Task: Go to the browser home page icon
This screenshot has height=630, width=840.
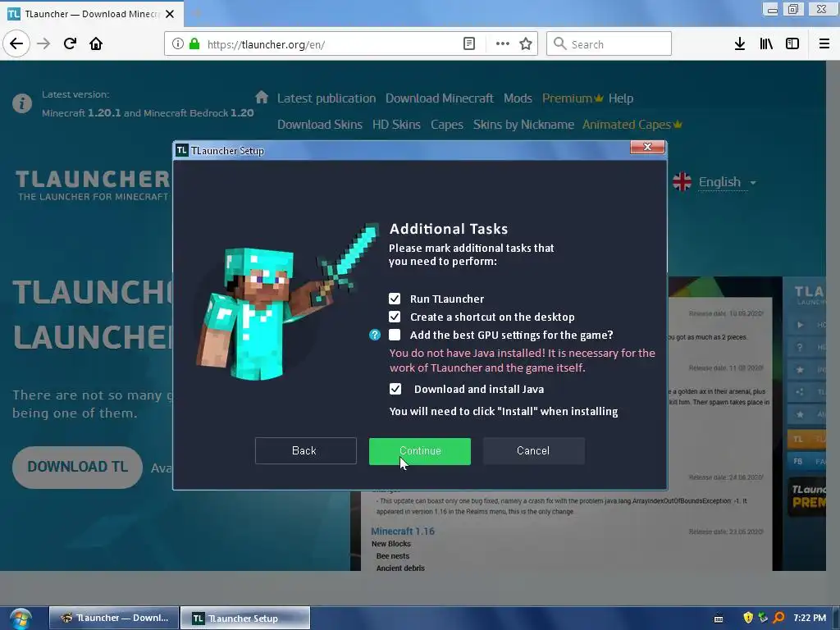Action: point(96,44)
